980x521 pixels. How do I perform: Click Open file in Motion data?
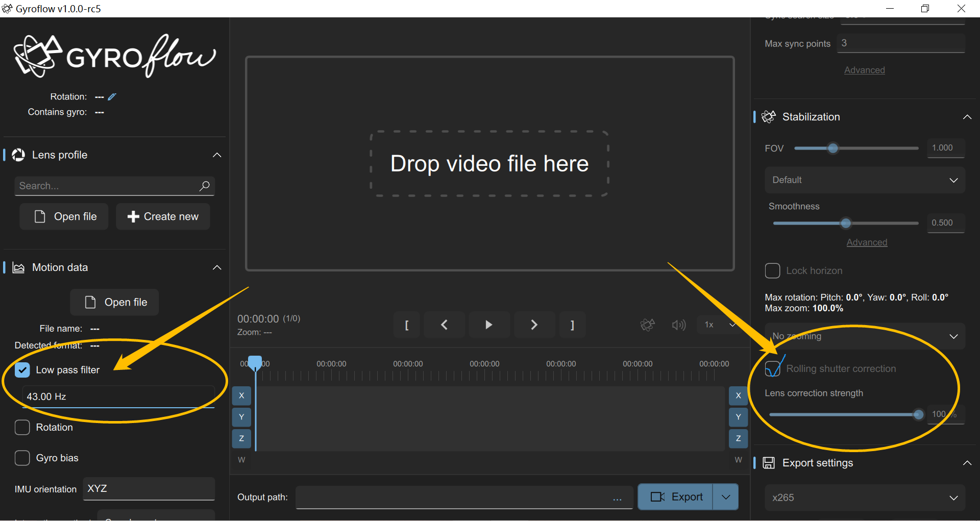click(114, 303)
